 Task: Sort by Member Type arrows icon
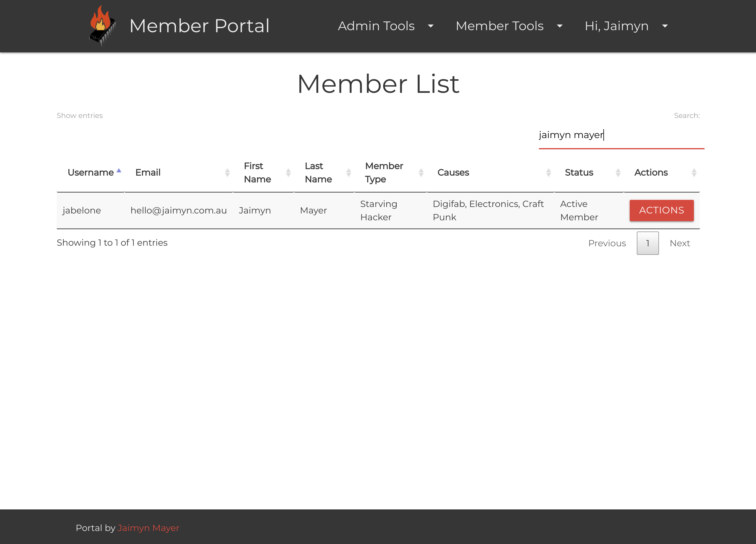point(421,173)
